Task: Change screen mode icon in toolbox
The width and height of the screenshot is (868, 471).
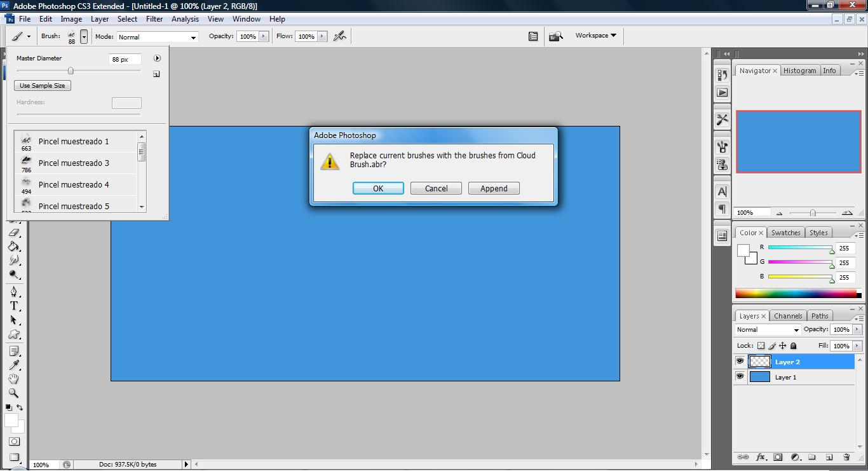Action: coord(14,457)
